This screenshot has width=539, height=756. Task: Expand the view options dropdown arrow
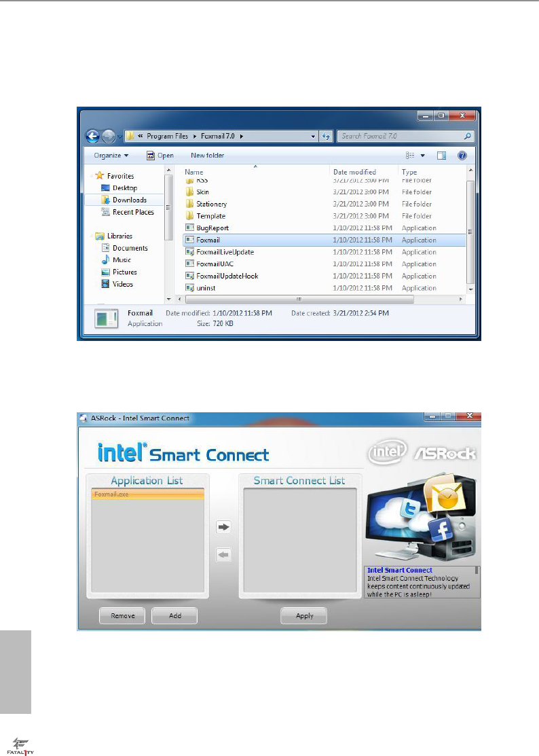[x=422, y=156]
